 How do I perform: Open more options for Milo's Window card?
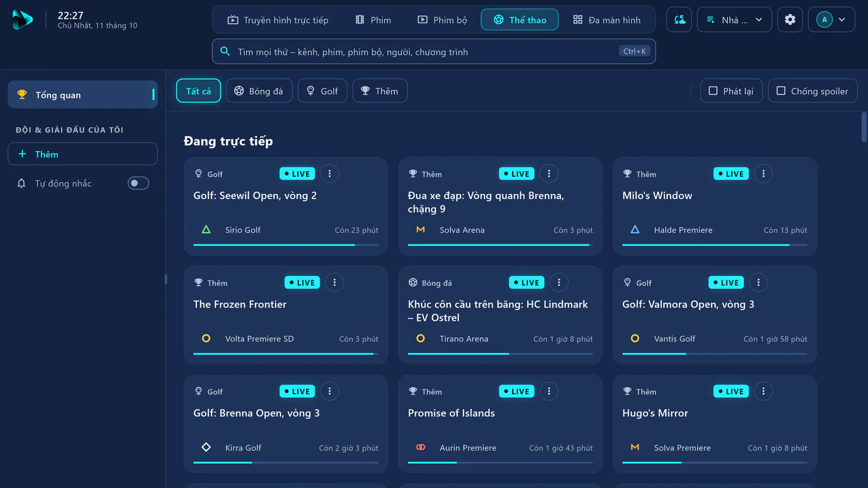[763, 174]
